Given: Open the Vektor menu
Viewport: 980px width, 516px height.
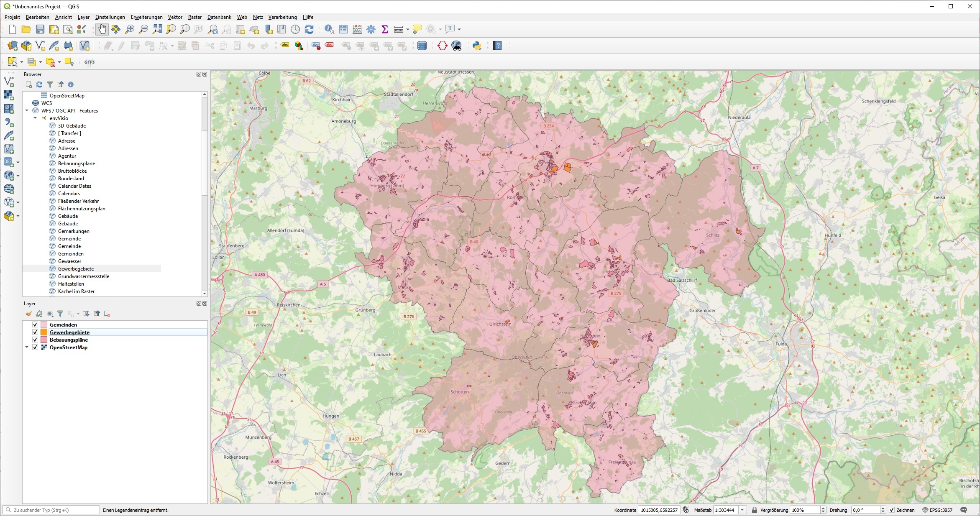Looking at the screenshot, I should [x=175, y=17].
